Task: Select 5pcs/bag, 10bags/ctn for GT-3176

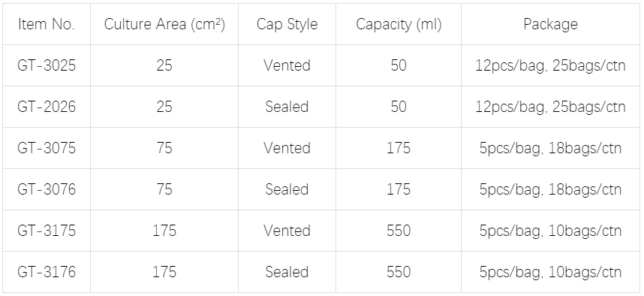Action: pyautogui.click(x=550, y=272)
